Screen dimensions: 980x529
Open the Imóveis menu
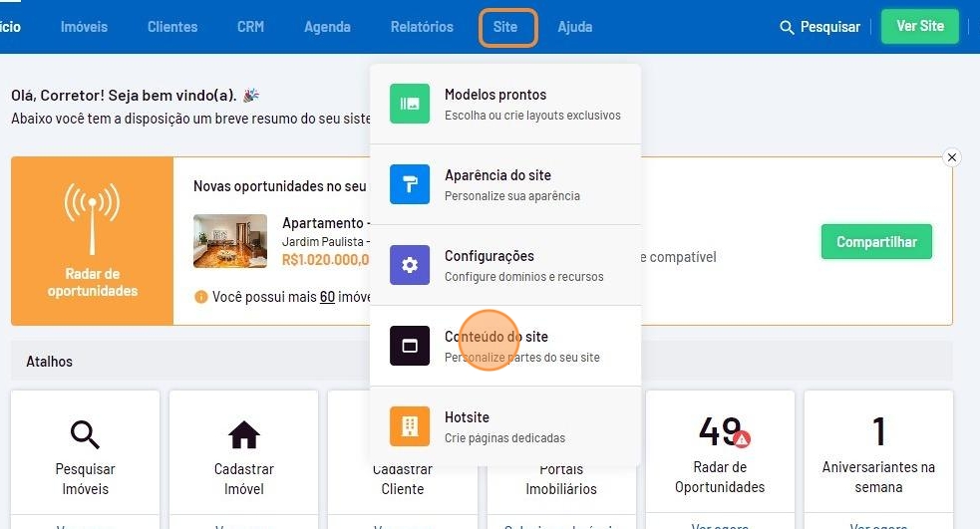coord(84,27)
